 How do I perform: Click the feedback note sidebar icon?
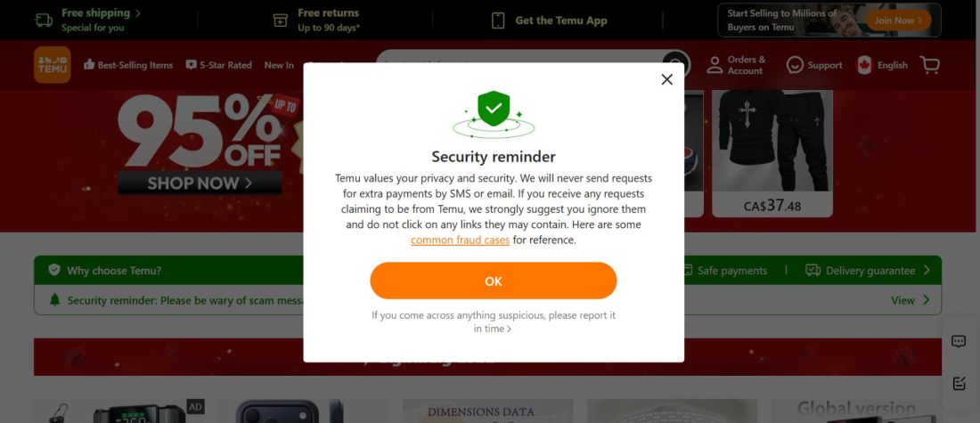tap(959, 384)
